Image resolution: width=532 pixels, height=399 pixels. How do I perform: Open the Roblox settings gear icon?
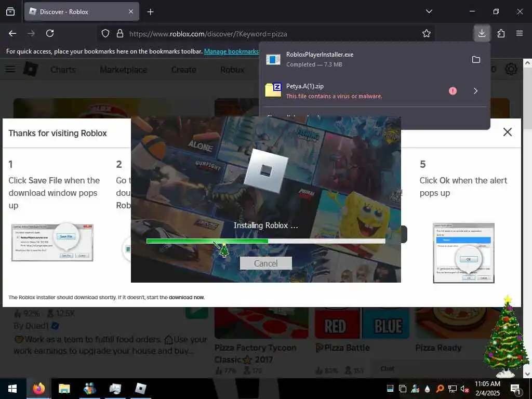tap(511, 69)
